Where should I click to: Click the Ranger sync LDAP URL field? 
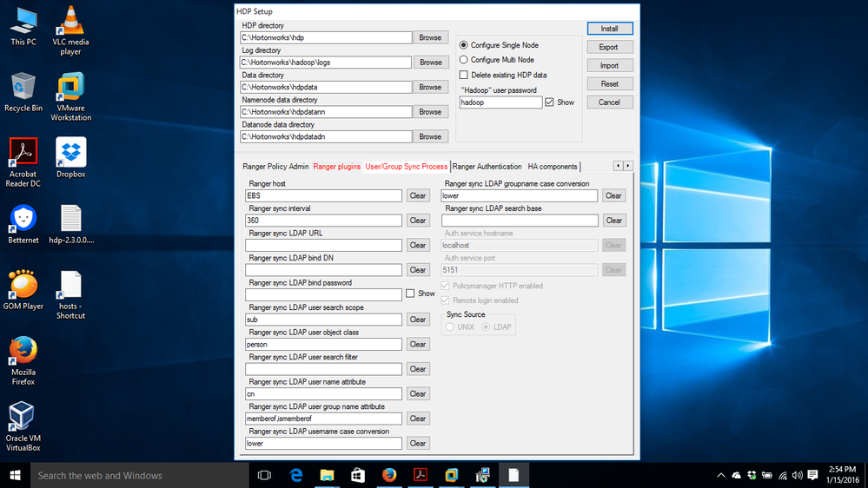pos(323,246)
